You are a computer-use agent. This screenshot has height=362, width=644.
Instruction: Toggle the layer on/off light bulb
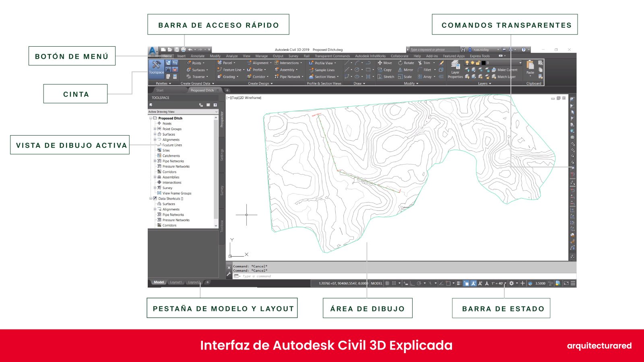point(467,63)
